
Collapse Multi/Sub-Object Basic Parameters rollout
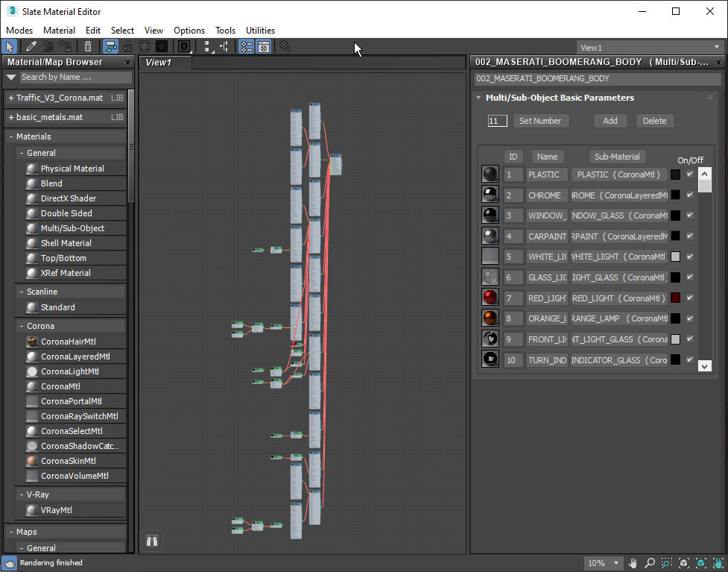point(478,98)
